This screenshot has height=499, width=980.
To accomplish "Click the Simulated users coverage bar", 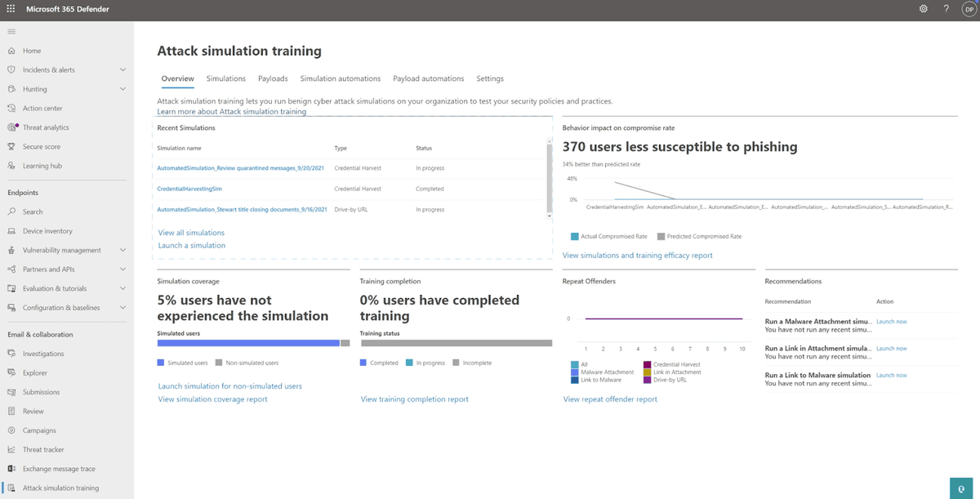I will point(250,343).
